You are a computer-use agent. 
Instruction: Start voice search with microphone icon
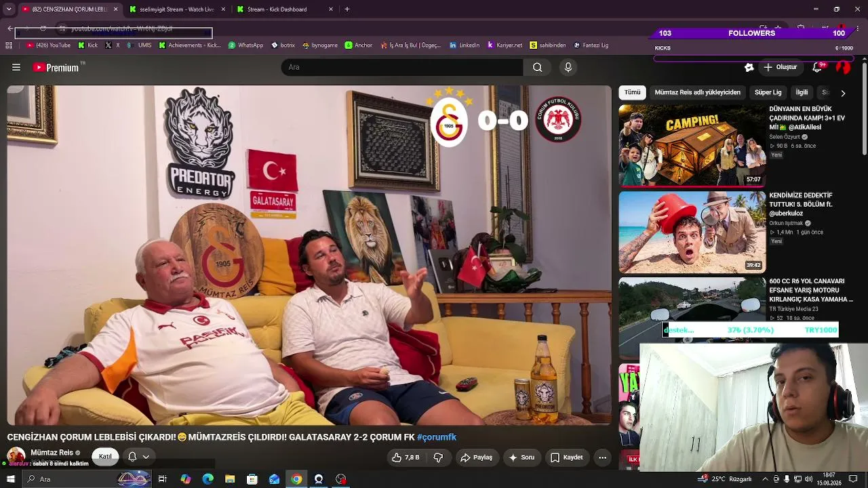[x=568, y=67]
